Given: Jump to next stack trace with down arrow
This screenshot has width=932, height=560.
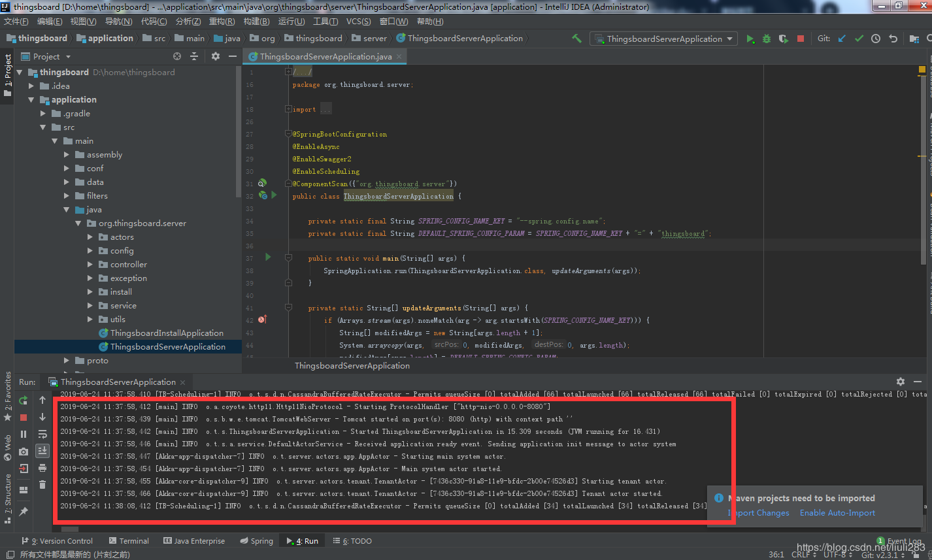Looking at the screenshot, I should 42,417.
